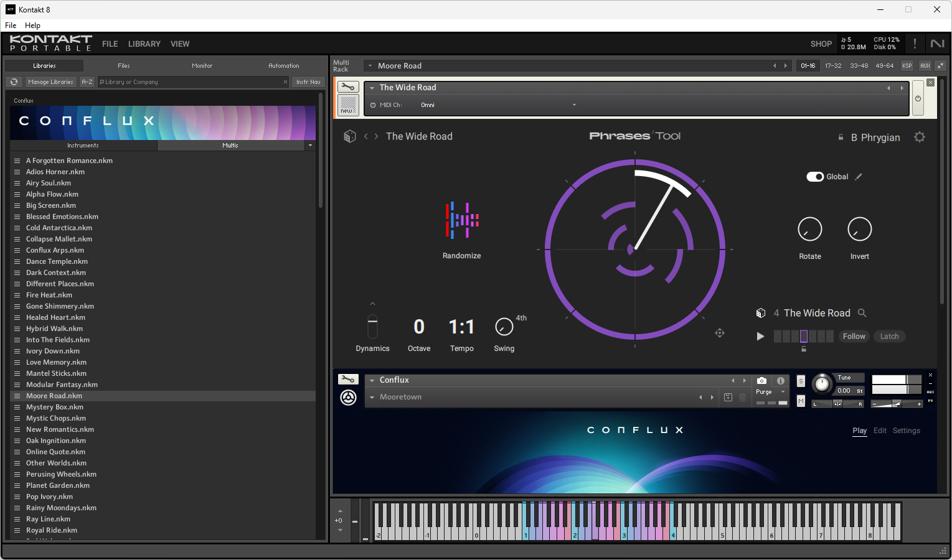The image size is (952, 560).
Task: Play the phrase preview
Action: (760, 337)
